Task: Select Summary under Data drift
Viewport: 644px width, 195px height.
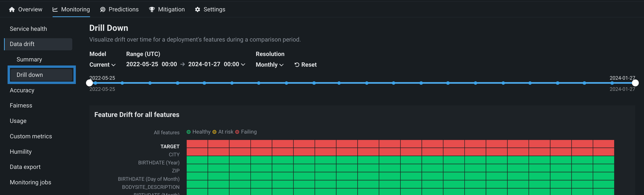Action: [x=29, y=60]
